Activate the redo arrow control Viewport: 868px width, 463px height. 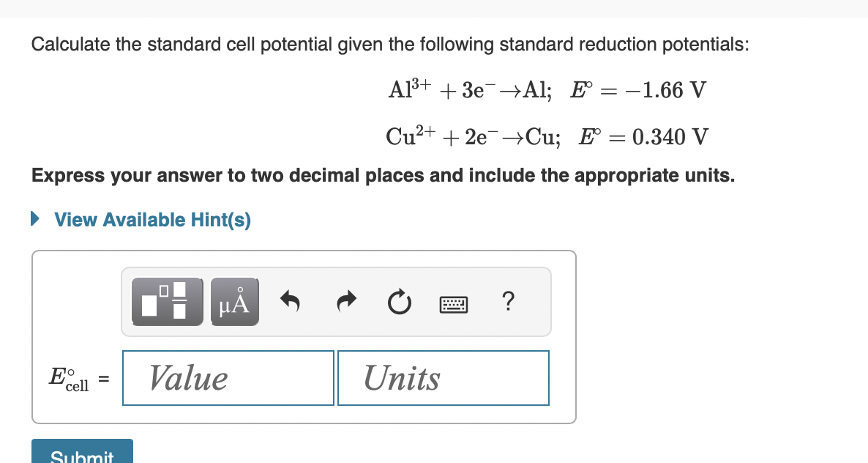tap(345, 301)
